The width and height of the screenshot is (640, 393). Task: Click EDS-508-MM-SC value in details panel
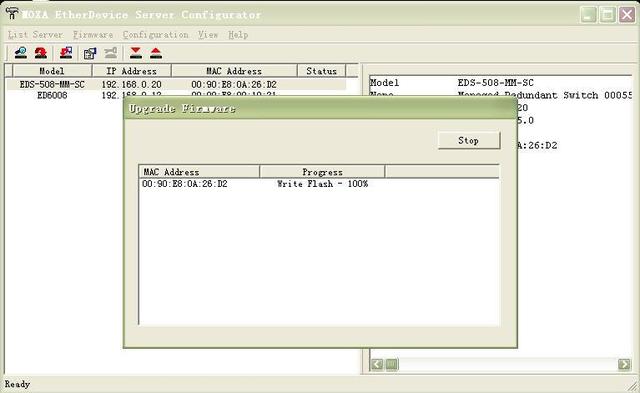(x=496, y=82)
